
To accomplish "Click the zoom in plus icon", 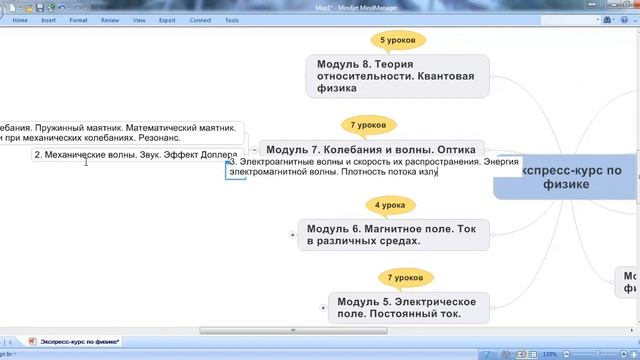I will coord(624,354).
